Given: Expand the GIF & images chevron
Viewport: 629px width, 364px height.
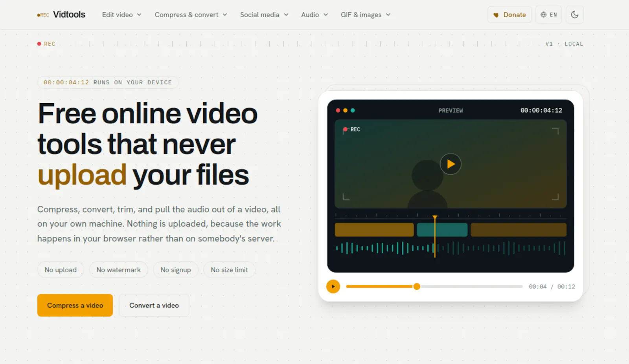Looking at the screenshot, I should (388, 15).
